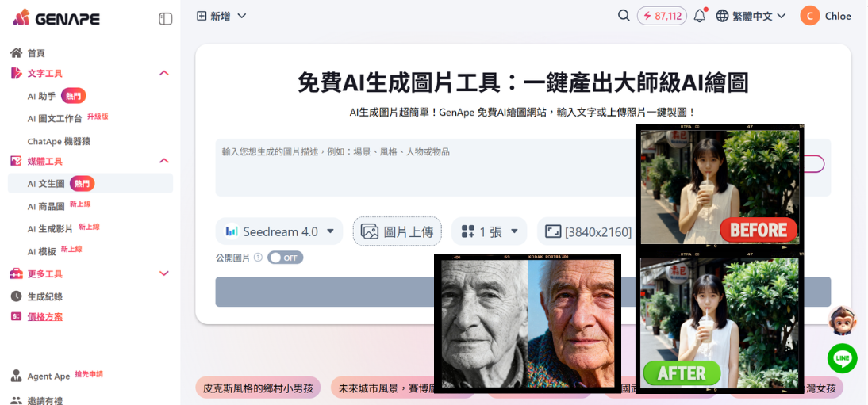Click the 87,112 credits badge

tap(662, 16)
